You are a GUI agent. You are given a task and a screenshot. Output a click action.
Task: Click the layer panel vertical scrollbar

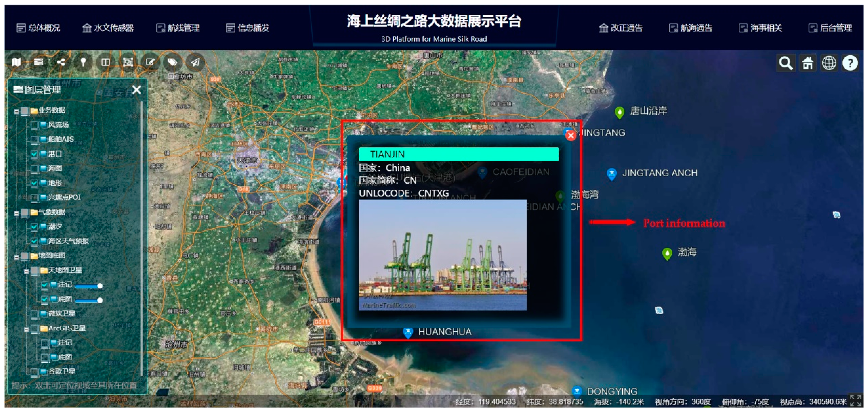point(142,238)
